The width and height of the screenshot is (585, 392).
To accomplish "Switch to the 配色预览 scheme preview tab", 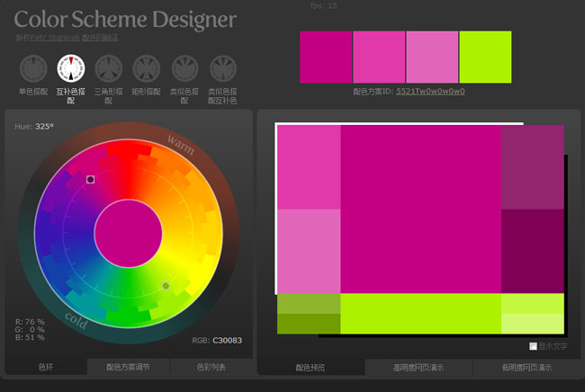I will click(x=310, y=367).
